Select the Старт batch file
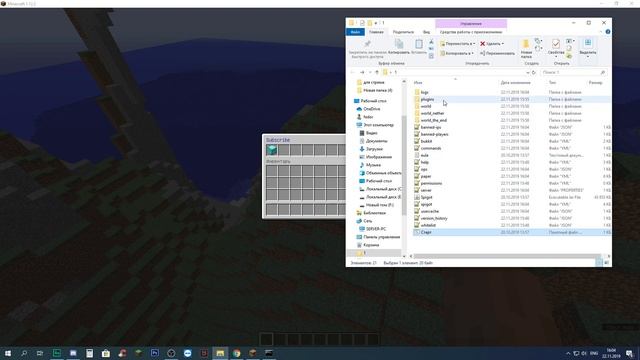The width and height of the screenshot is (640, 360). point(426,232)
